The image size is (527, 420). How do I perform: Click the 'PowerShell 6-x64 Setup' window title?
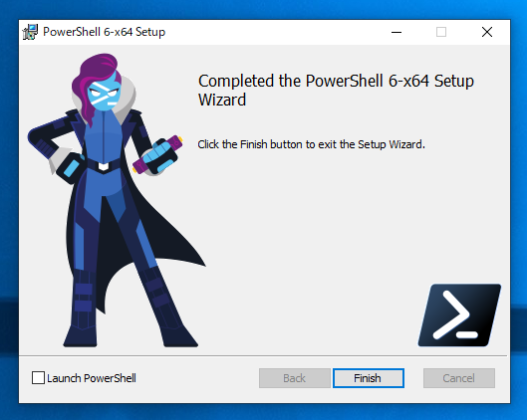pyautogui.click(x=105, y=32)
